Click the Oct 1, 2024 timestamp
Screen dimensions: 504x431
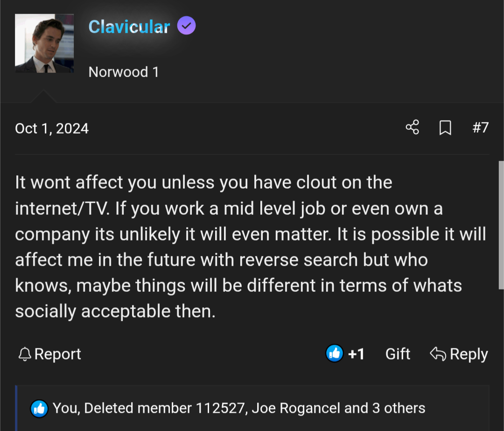point(52,128)
